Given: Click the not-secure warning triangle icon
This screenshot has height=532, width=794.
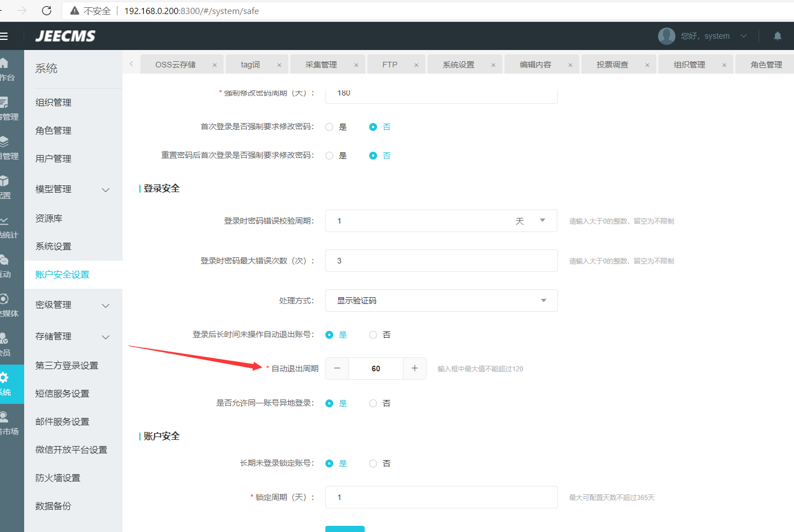Looking at the screenshot, I should [75, 11].
